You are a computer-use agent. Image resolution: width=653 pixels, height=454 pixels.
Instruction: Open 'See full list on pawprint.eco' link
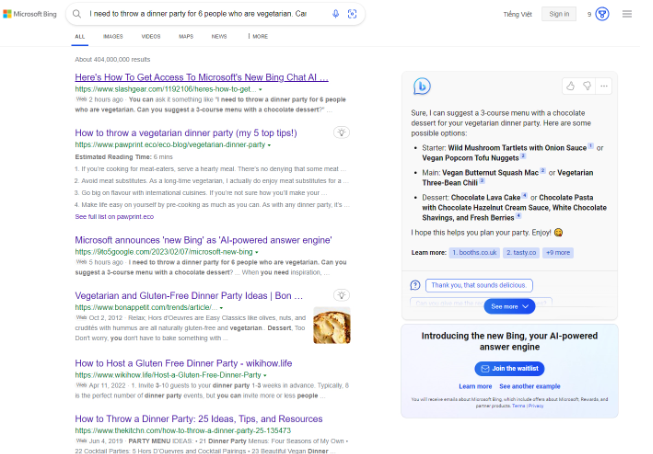[x=114, y=216]
